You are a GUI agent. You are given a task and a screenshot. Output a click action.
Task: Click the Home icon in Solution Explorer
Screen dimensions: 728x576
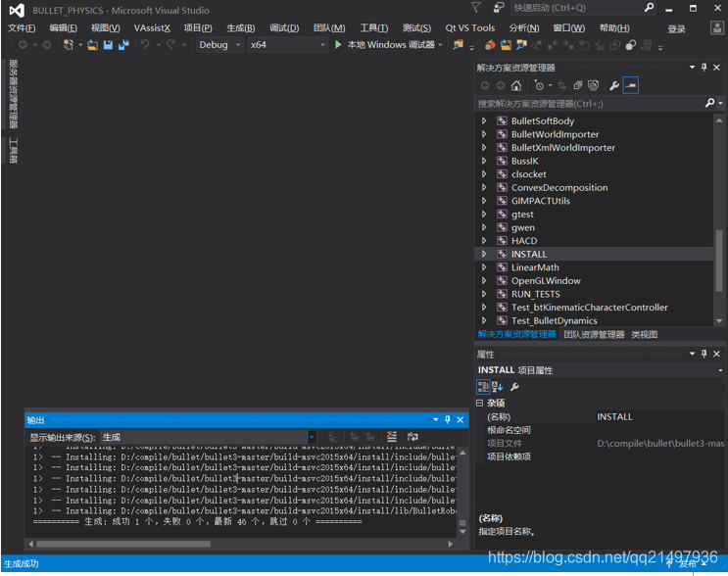click(x=515, y=85)
